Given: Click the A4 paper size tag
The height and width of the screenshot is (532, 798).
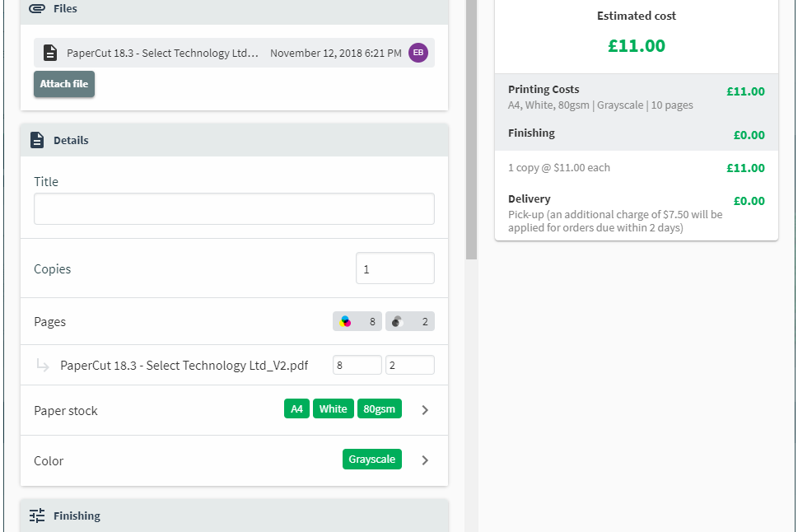Looking at the screenshot, I should [296, 408].
